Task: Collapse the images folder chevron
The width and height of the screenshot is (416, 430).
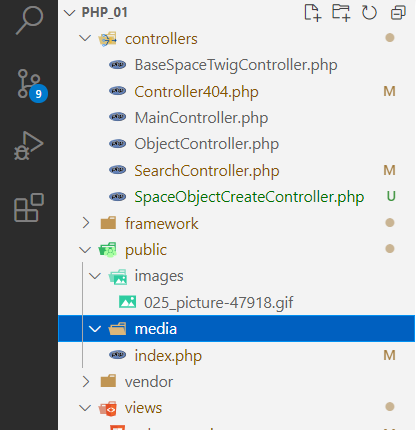Action: coord(95,276)
